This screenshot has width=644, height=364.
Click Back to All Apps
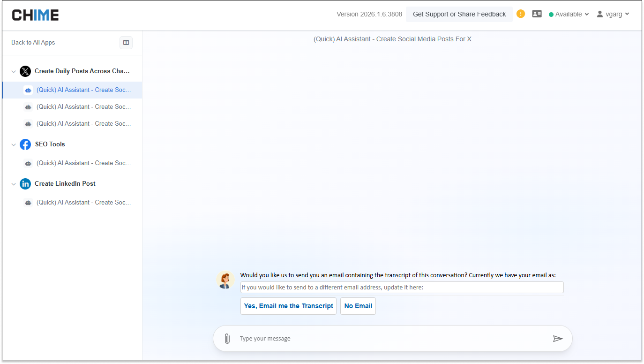(x=33, y=42)
